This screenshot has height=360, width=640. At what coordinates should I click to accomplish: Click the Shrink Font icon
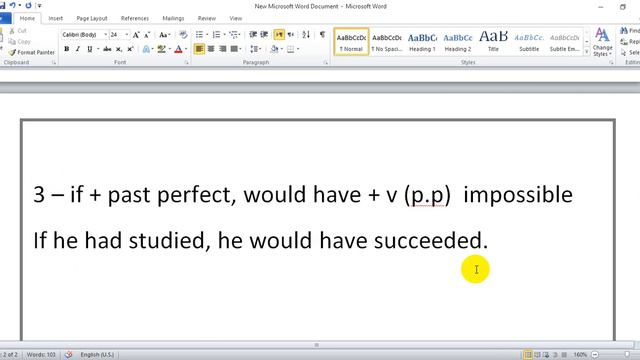[147, 35]
